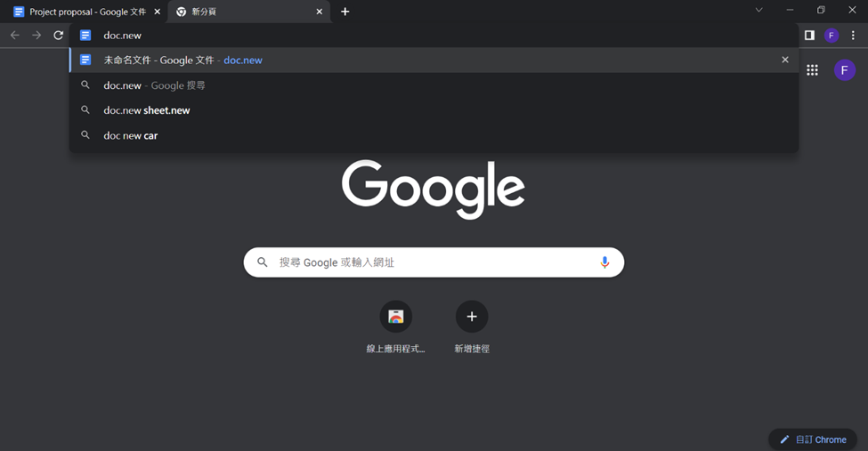Open the web store shortcut icon

[396, 317]
